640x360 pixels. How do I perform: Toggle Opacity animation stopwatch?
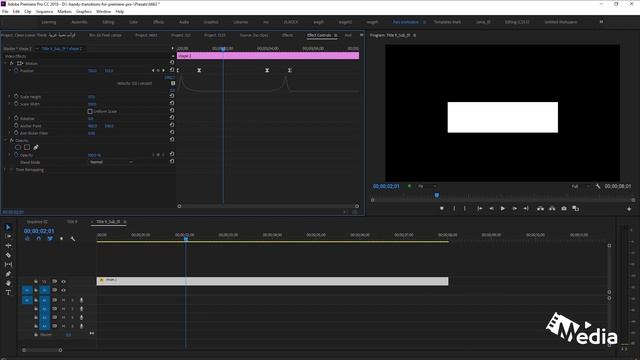tap(16, 155)
